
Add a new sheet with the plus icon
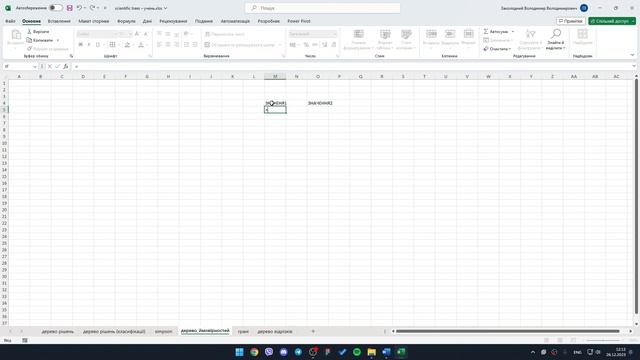(313, 331)
